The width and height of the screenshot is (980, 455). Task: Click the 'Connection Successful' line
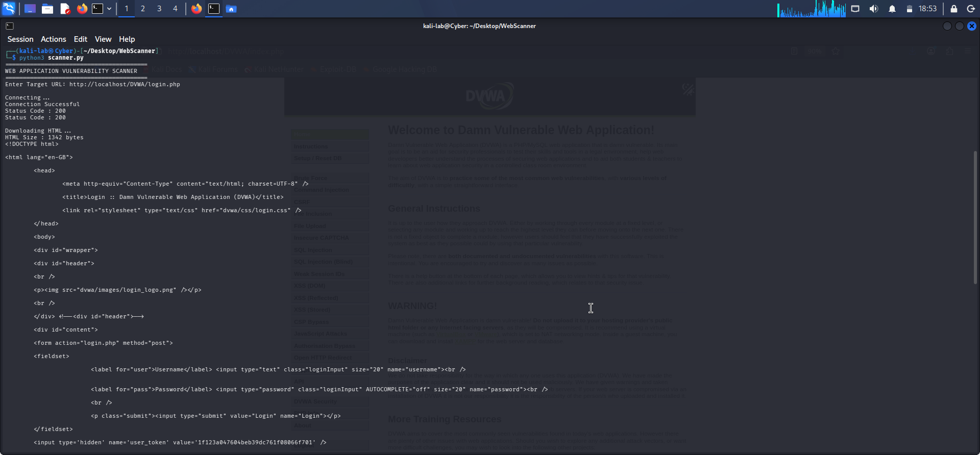42,104
